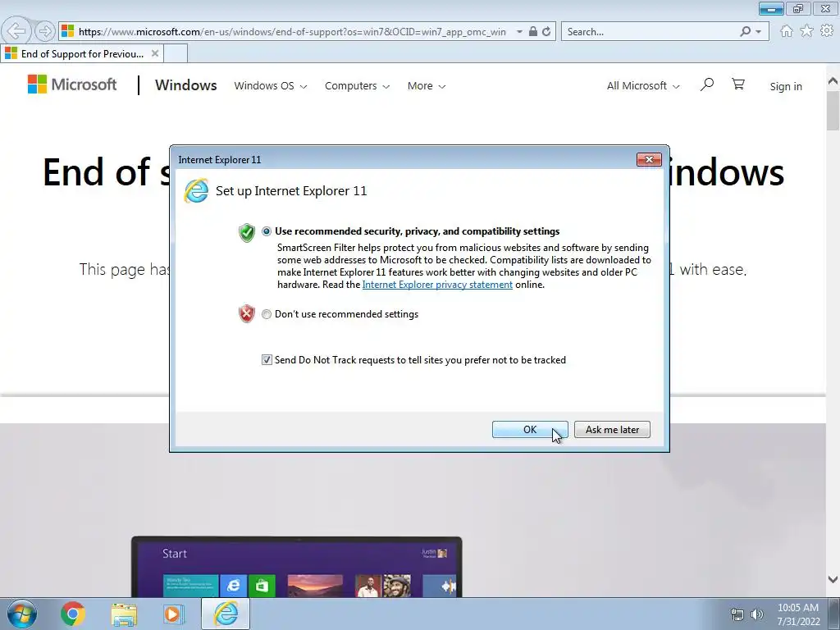Expand the All Microsoft menu

(643, 85)
